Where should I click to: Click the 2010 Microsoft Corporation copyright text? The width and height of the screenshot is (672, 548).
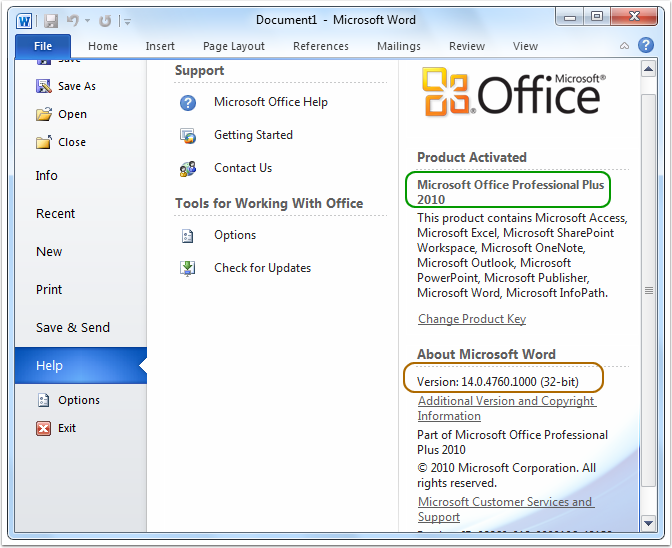pyautogui.click(x=506, y=475)
